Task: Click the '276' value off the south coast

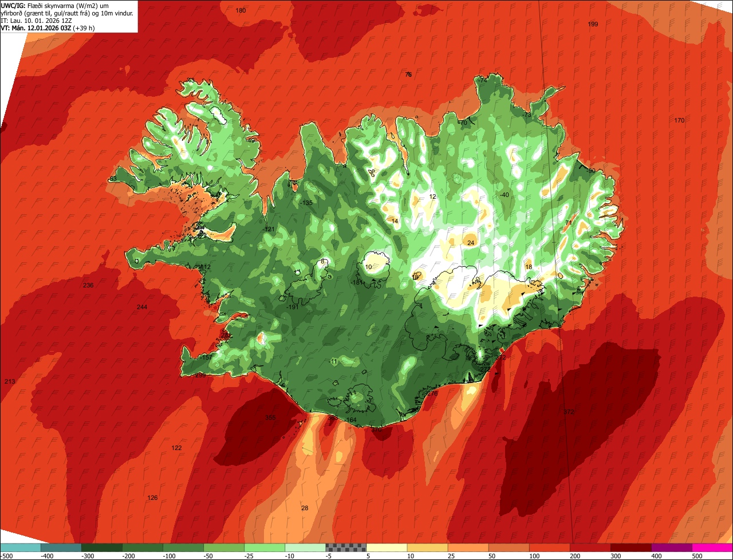Action: pos(432,393)
